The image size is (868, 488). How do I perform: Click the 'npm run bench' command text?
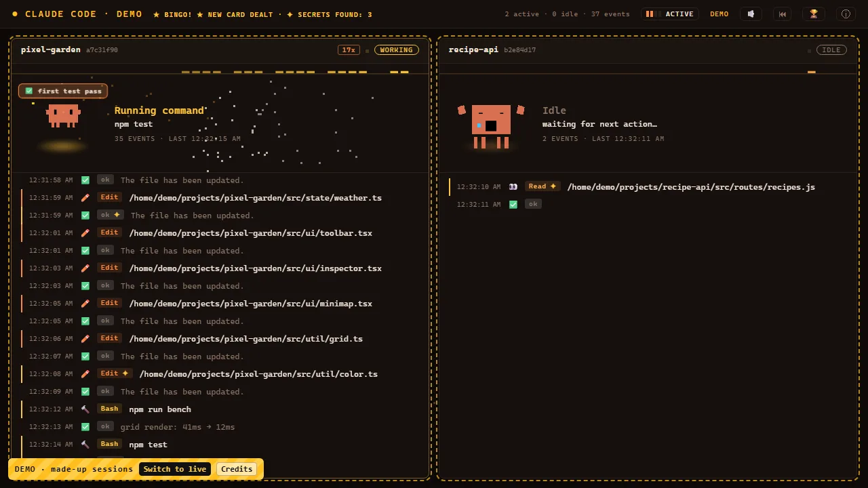[x=160, y=409]
